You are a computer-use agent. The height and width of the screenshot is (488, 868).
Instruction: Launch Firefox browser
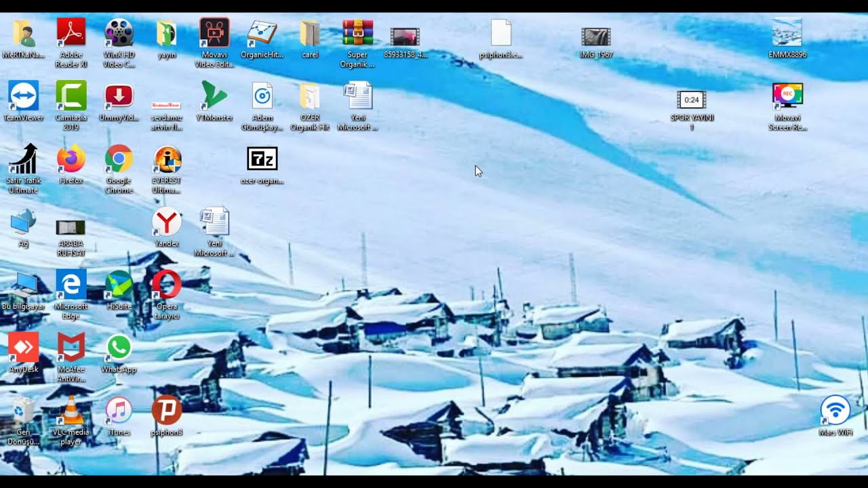coord(71,159)
